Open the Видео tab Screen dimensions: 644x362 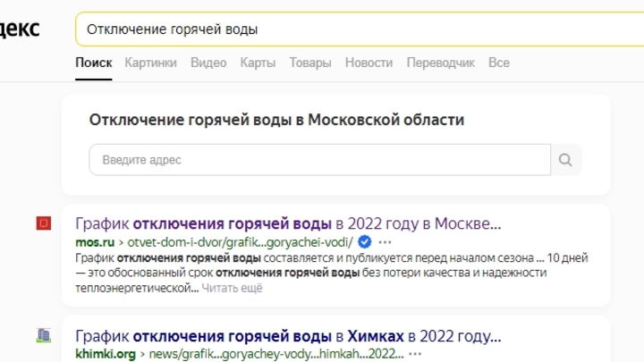[208, 63]
